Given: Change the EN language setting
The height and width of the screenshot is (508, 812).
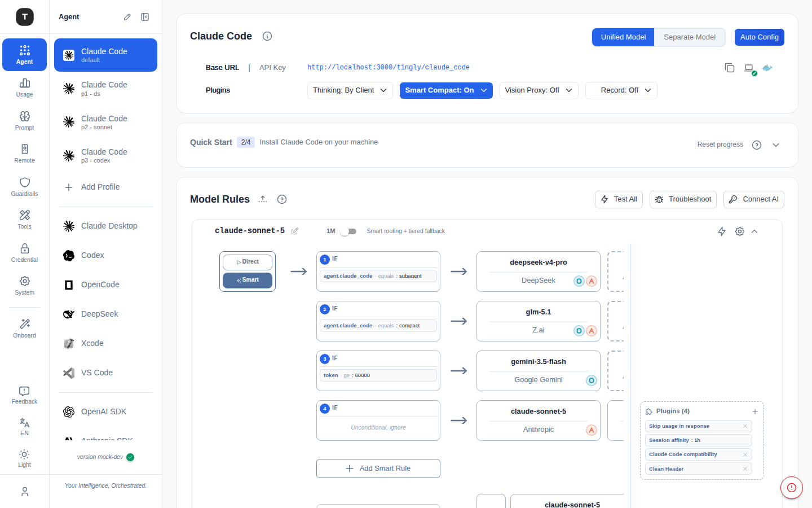Looking at the screenshot, I should (24, 427).
